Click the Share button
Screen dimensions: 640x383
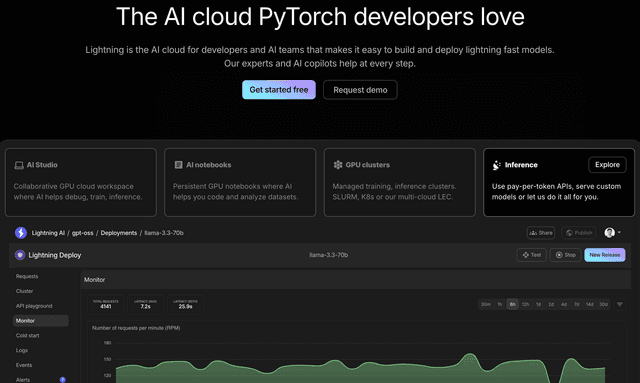pyautogui.click(x=541, y=233)
